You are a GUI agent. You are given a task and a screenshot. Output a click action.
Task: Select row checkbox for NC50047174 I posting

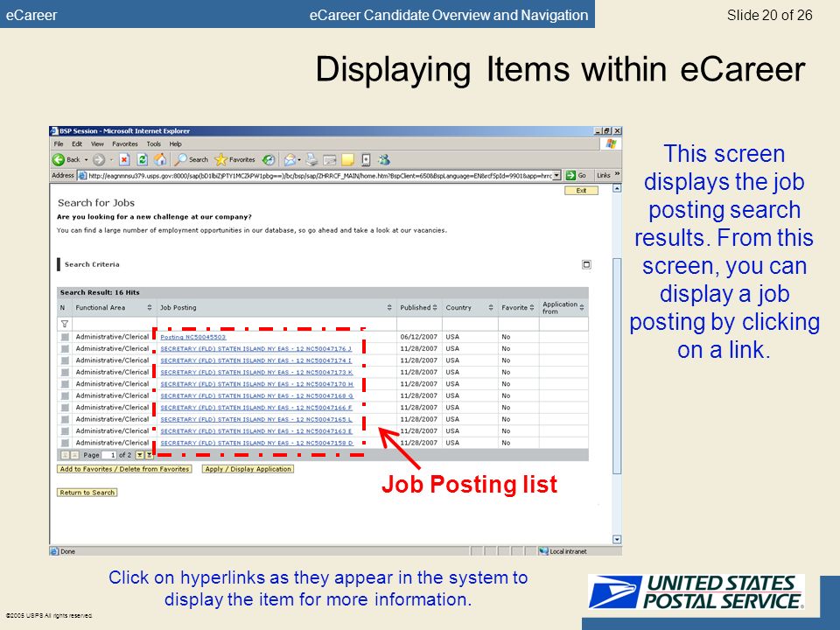pos(65,360)
